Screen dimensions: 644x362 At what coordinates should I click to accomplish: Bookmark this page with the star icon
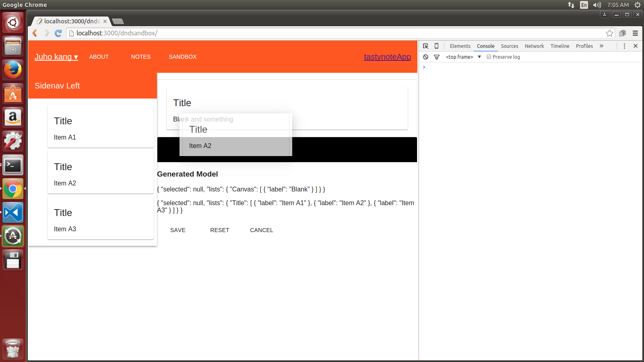(x=610, y=33)
